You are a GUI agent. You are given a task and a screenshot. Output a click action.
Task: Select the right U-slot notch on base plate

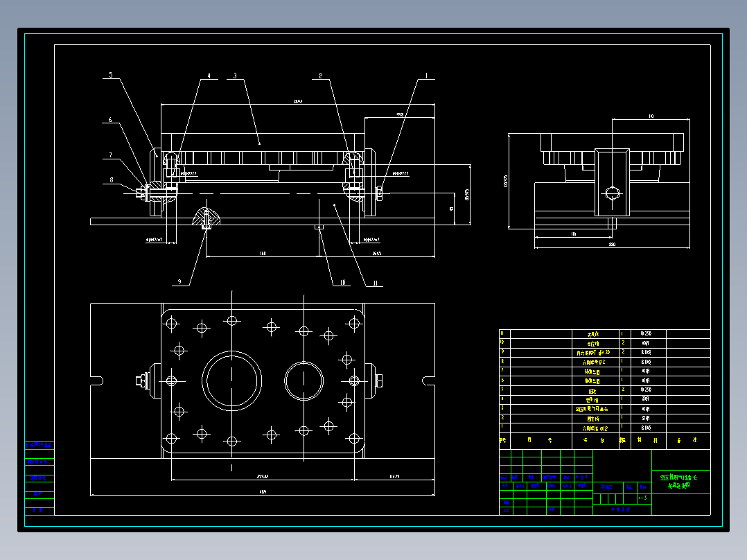pyautogui.click(x=428, y=380)
